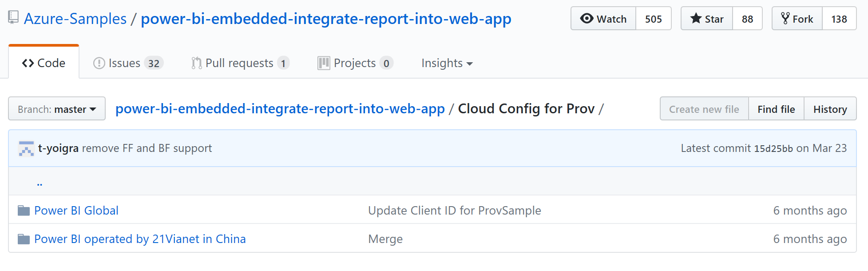Select the Code tab
Screen dimensions: 868x271
[44, 63]
